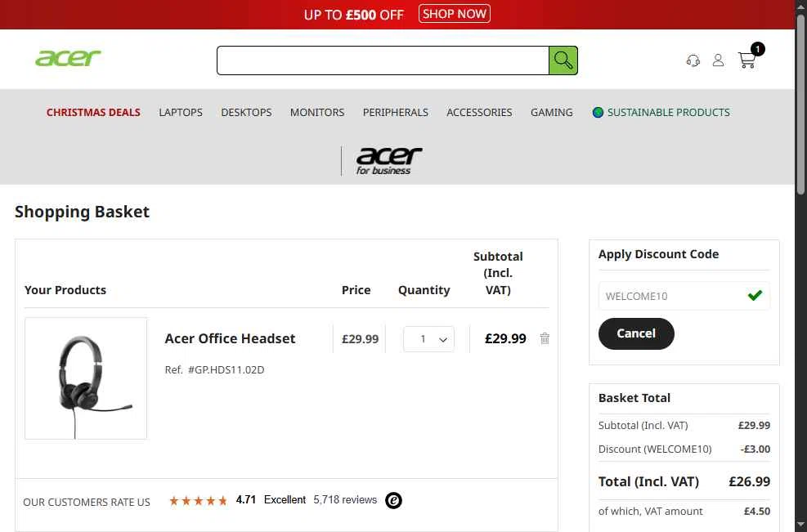Click the Subtotal (Incl. VAT) row label in Basket Total
This screenshot has width=807, height=532.
(x=643, y=426)
